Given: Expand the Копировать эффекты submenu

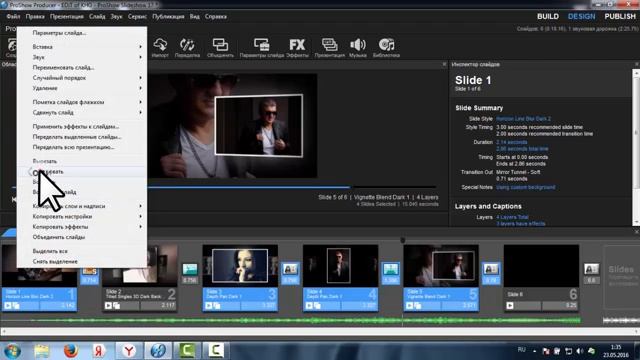Looking at the screenshot, I should pyautogui.click(x=82, y=227).
